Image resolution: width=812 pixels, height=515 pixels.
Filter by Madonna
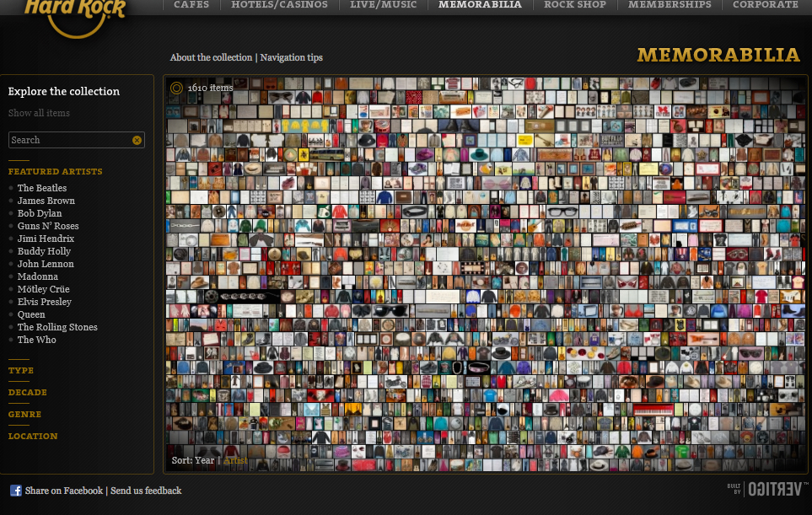pyautogui.click(x=37, y=276)
